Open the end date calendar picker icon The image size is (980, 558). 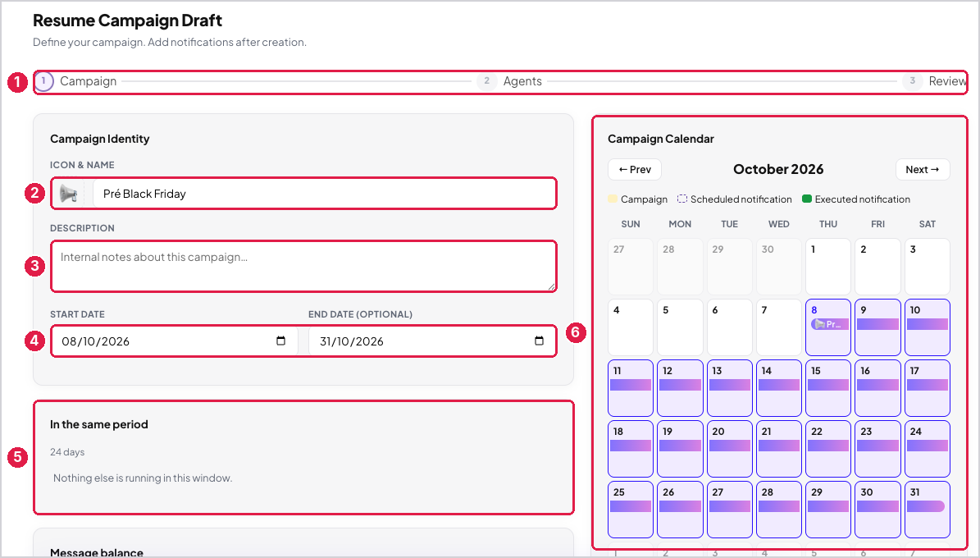539,341
